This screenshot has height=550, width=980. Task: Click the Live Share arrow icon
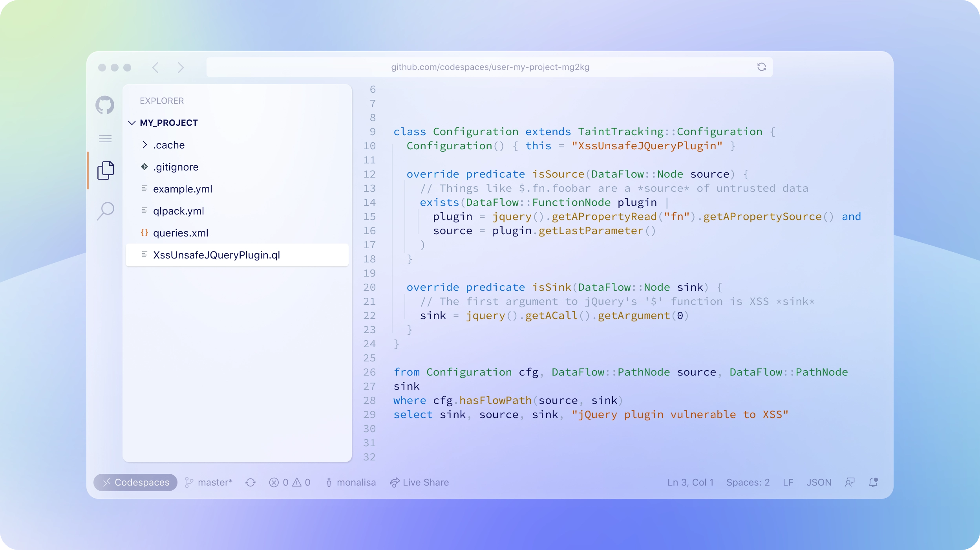point(395,482)
